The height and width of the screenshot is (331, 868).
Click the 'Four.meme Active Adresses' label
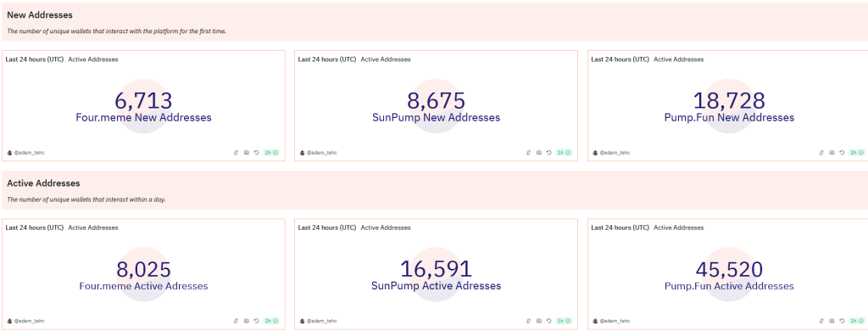pos(144,286)
